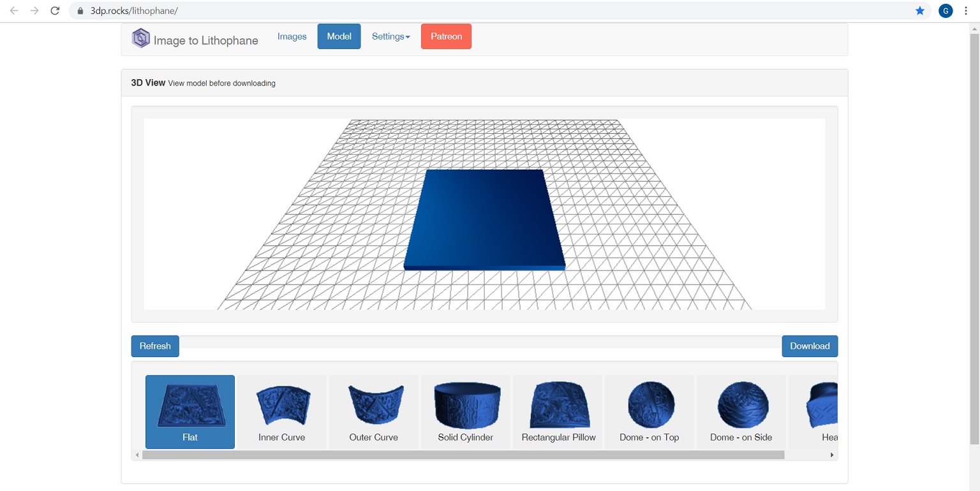
Task: Open the Chrome three-dot menu
Action: coord(966,11)
